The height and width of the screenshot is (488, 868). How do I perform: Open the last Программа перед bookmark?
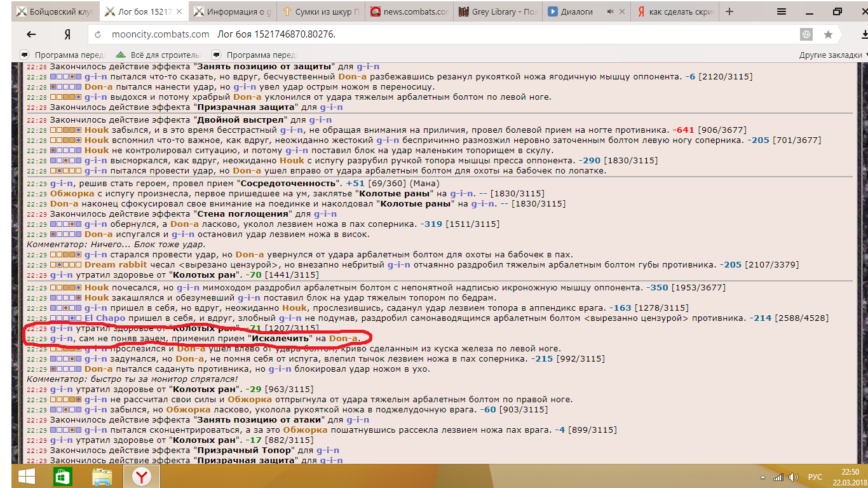tap(255, 55)
